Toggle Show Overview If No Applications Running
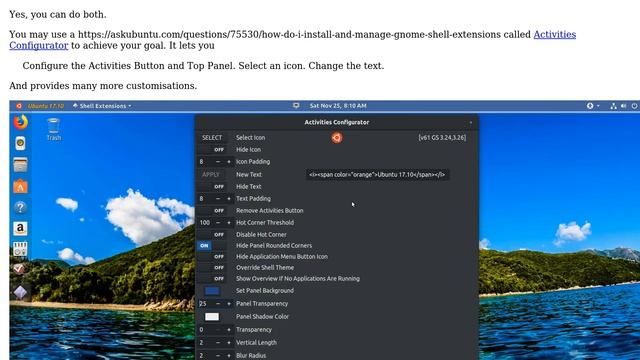The width and height of the screenshot is (640, 360). 212,279
